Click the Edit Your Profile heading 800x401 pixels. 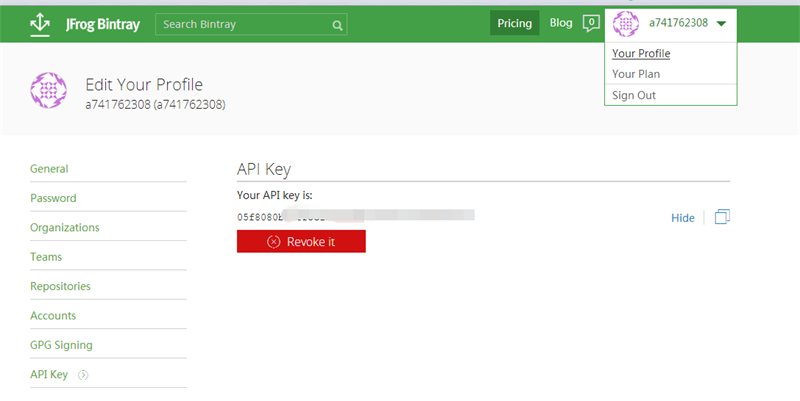pyautogui.click(x=144, y=84)
